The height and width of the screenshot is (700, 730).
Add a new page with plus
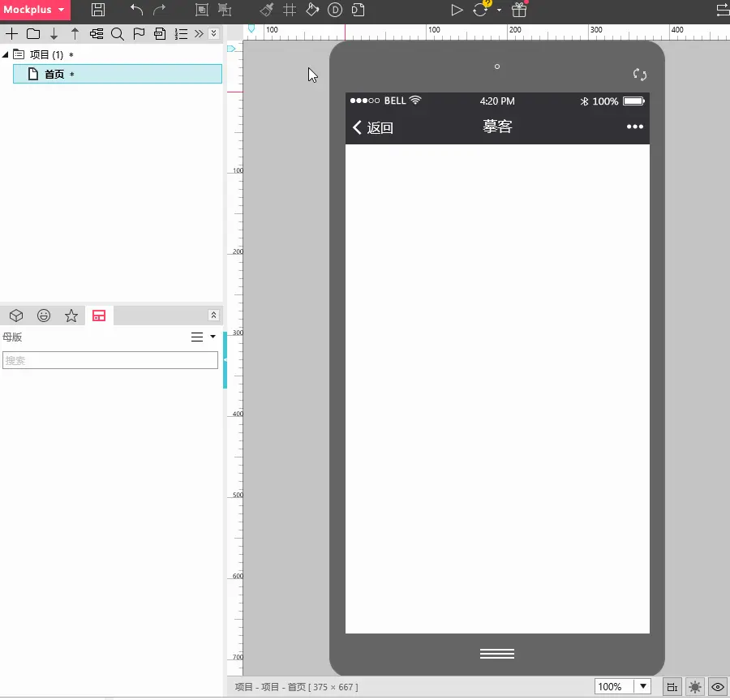pos(11,33)
